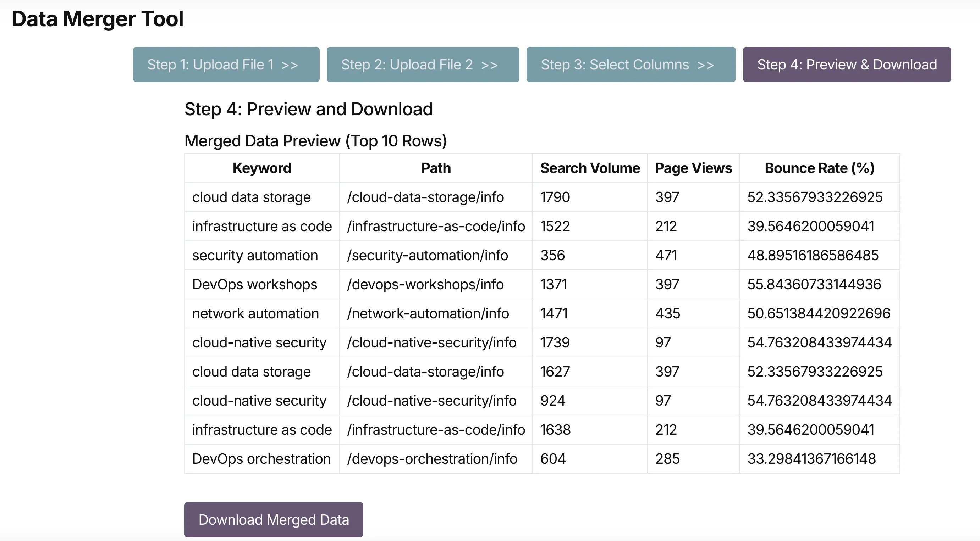This screenshot has height=541, width=980.
Task: Click 'cloud-native security' in the 924 row
Action: point(262,401)
